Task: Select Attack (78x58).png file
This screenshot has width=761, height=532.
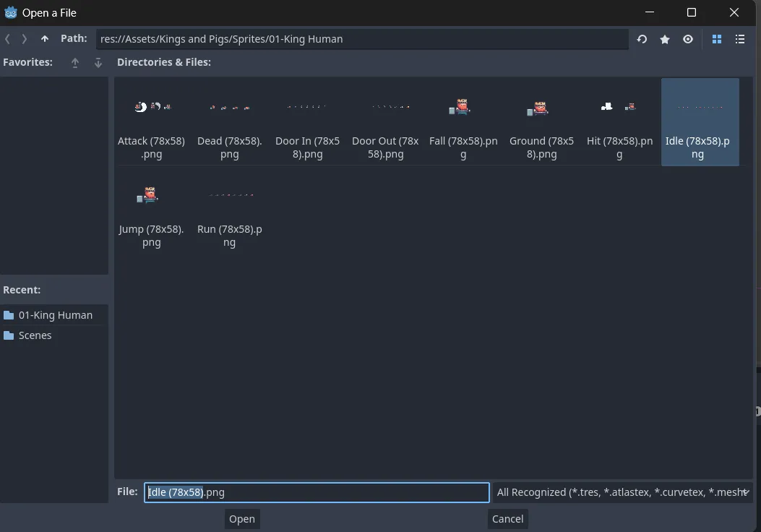Action: [x=151, y=122]
